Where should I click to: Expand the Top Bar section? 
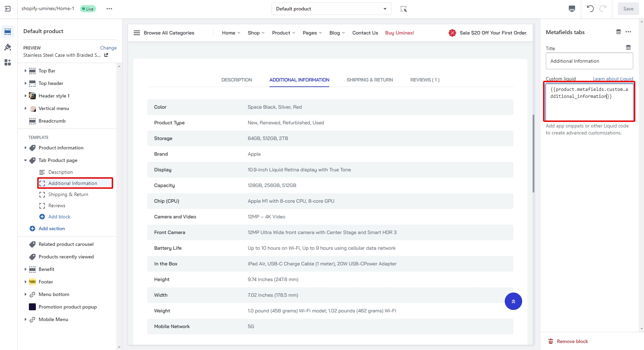coord(25,71)
